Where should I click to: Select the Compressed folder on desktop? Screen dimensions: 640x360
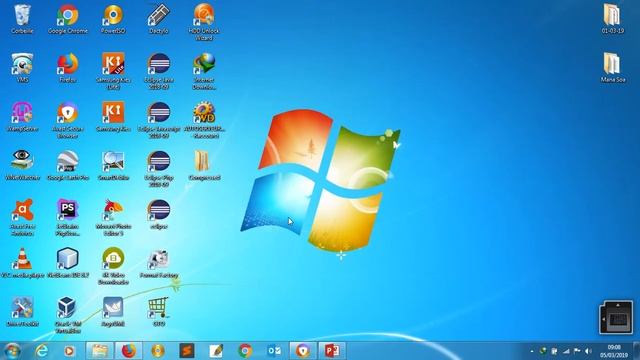204,165
